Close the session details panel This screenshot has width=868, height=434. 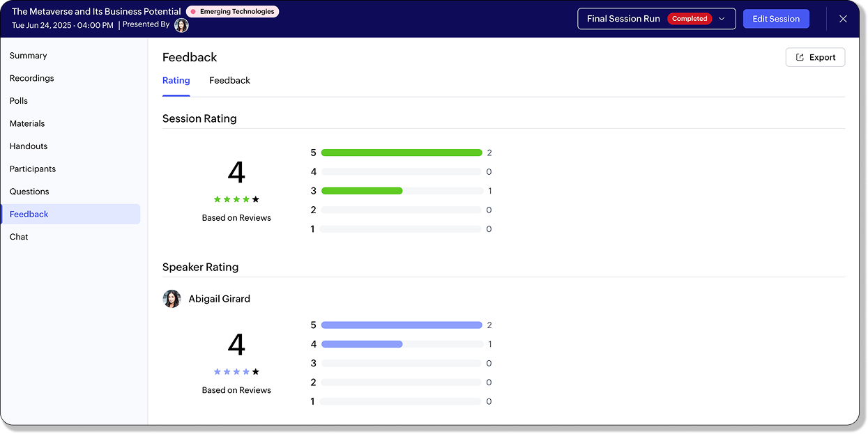(x=843, y=19)
